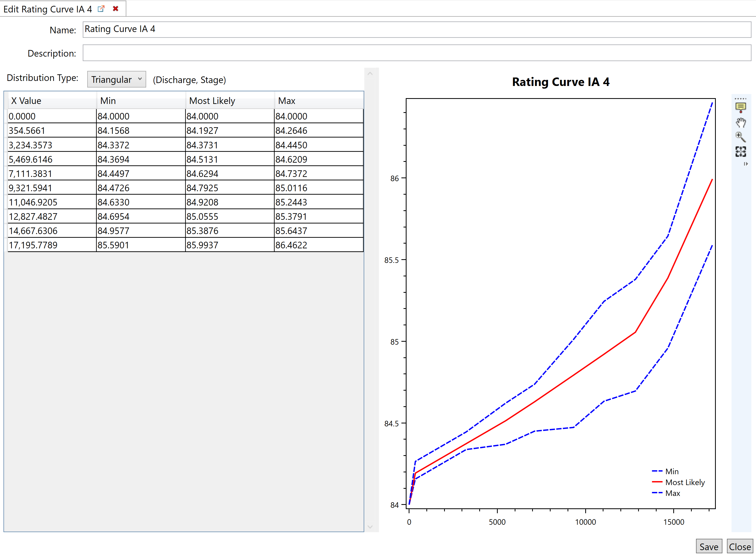
Task: Click Max cell 84.7372
Action: click(319, 174)
